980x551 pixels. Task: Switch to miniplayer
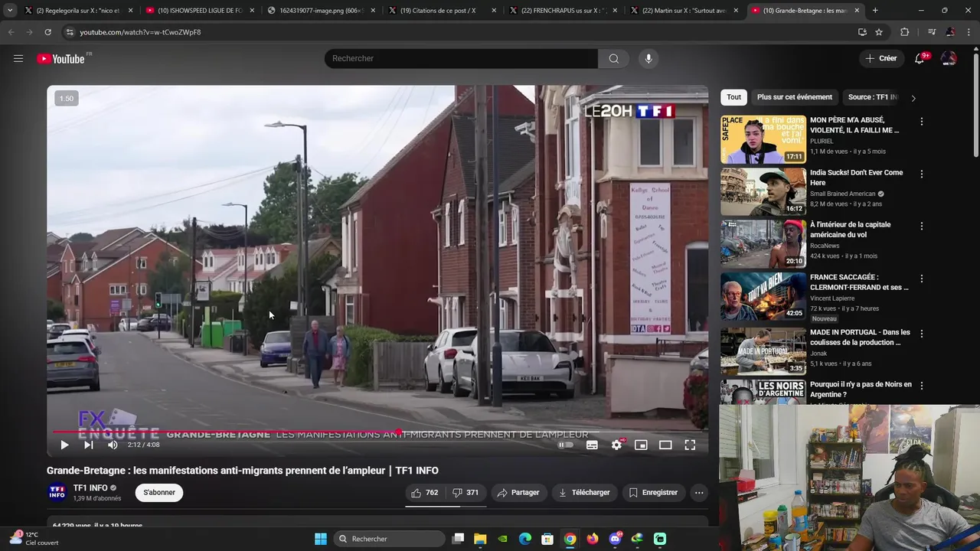(x=641, y=445)
